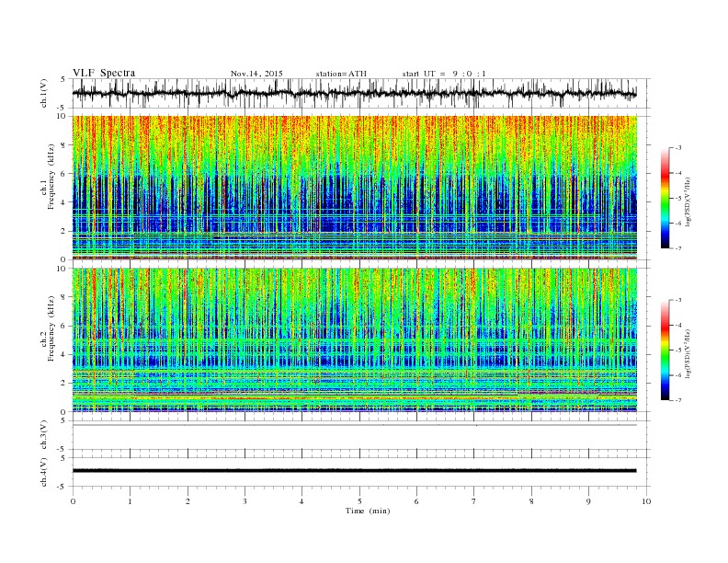Image resolution: width=728 pixels, height=563 pixels.
Task: Click the time axis tick label "10"
Action: 646,501
